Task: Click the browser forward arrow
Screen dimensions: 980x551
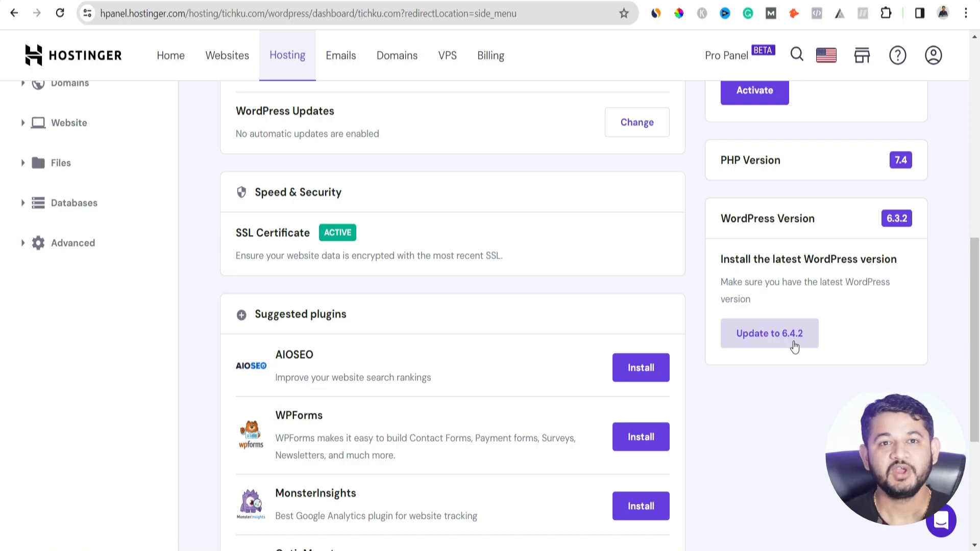Action: coord(37,13)
